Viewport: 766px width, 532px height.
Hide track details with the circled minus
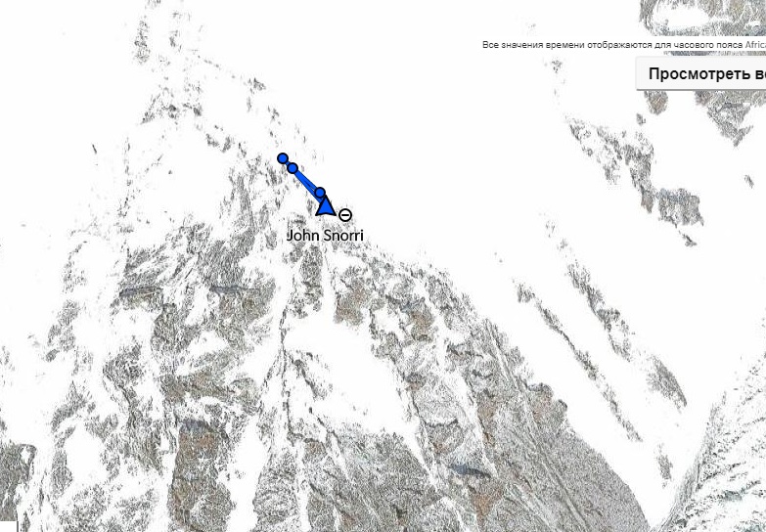(x=345, y=215)
